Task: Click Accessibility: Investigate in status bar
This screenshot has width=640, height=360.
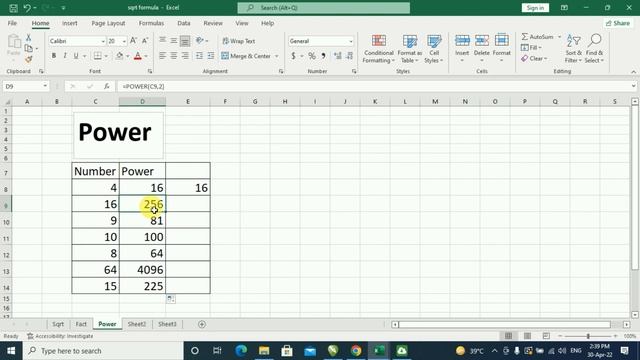Action: pos(60,336)
